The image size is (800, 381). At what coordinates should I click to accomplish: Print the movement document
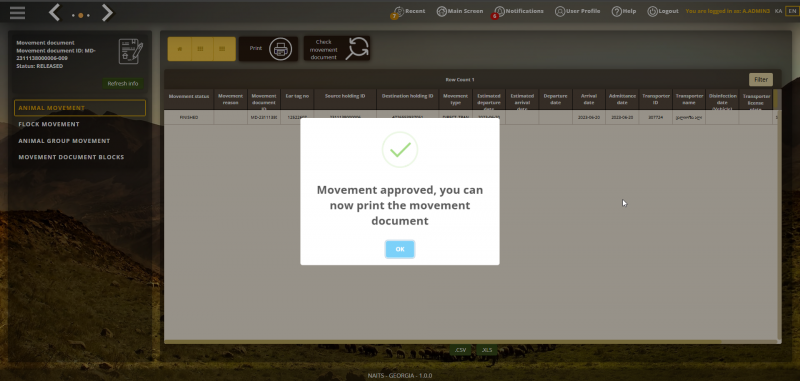point(268,49)
